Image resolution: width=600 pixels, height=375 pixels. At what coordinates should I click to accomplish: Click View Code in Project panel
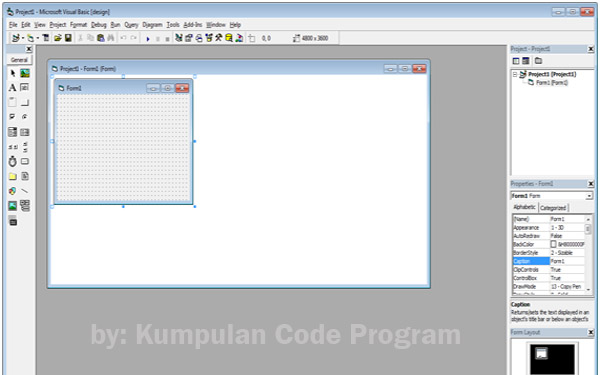(516, 61)
